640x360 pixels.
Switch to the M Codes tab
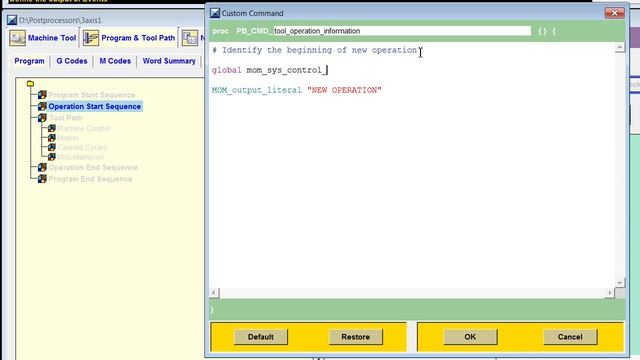tap(115, 61)
